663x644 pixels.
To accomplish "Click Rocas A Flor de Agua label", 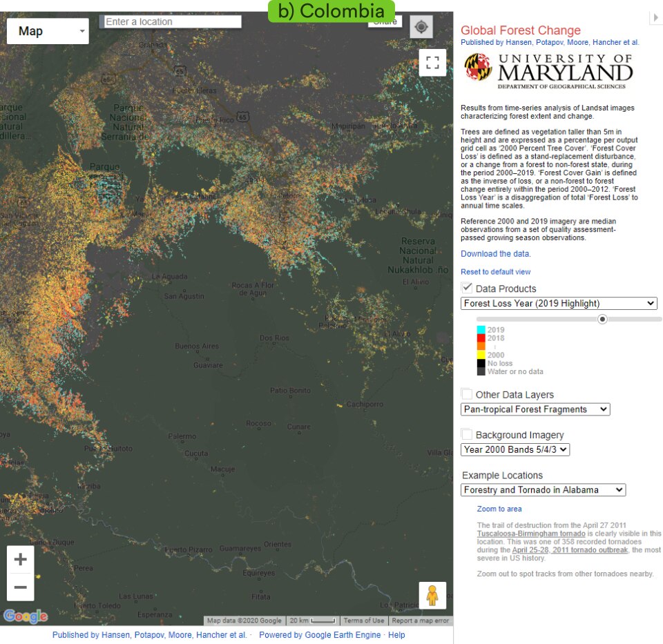I will click(x=253, y=289).
